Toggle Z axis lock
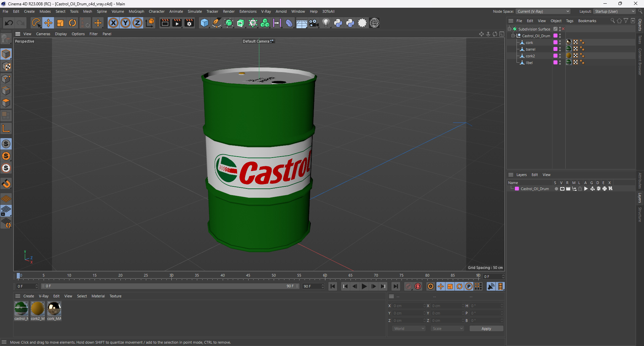 tap(138, 23)
